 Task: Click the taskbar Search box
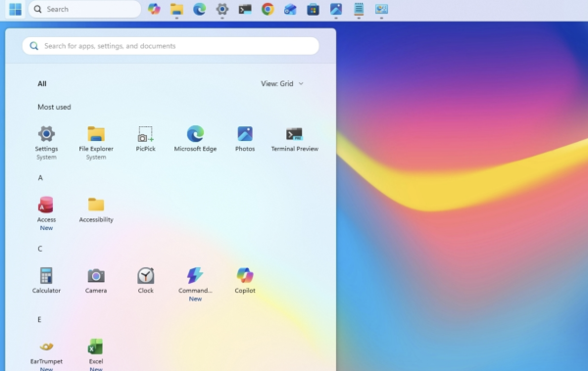pyautogui.click(x=84, y=9)
